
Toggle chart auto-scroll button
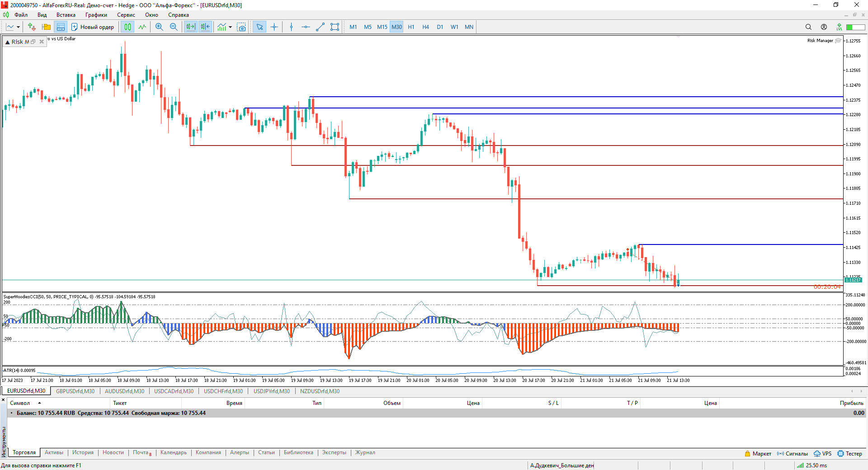(x=190, y=27)
